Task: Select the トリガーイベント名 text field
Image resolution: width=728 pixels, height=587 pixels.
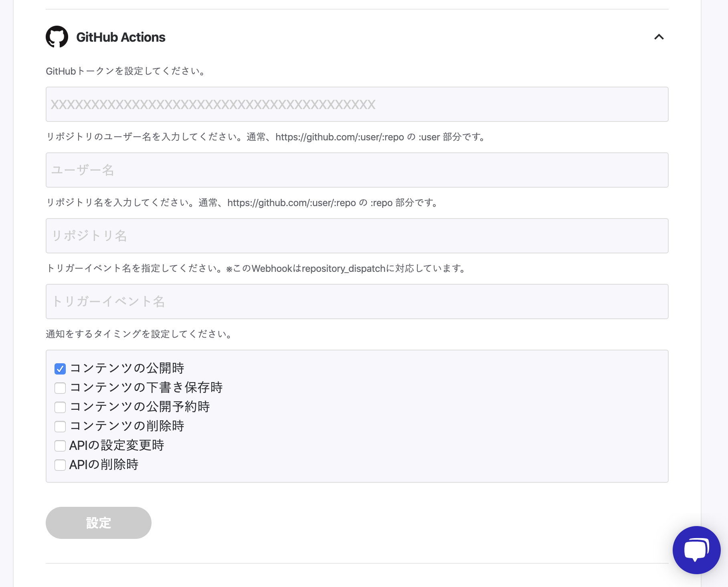Action: 357,302
